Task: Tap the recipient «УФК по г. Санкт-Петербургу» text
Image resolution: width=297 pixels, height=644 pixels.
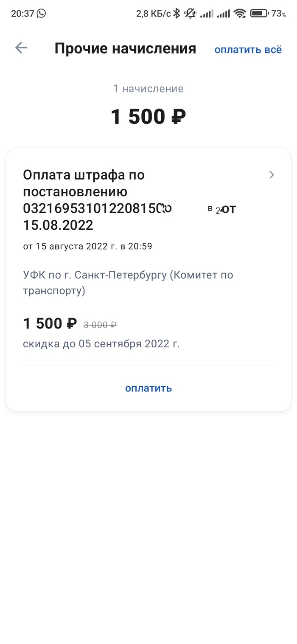Action: (x=128, y=283)
